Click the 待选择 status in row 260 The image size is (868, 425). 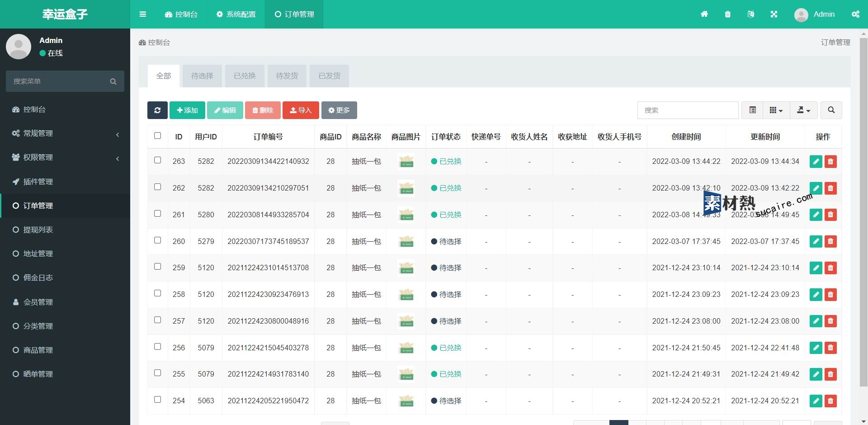(x=446, y=241)
